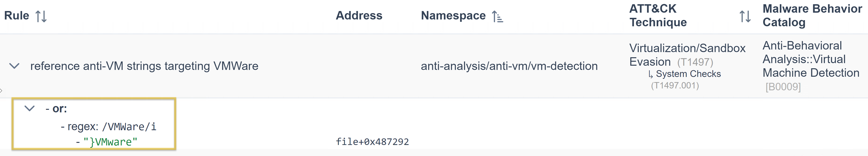Open the T1497 technique ID link
868x156 pixels.
(695, 62)
